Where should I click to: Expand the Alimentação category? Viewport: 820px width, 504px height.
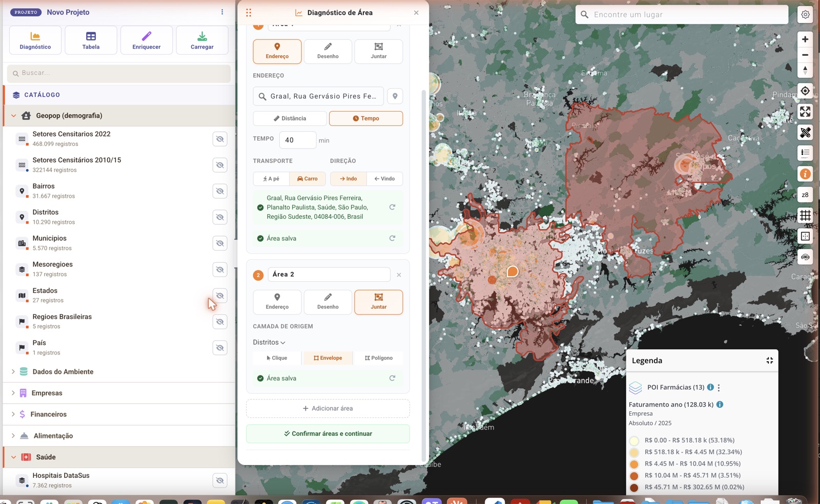click(x=13, y=436)
